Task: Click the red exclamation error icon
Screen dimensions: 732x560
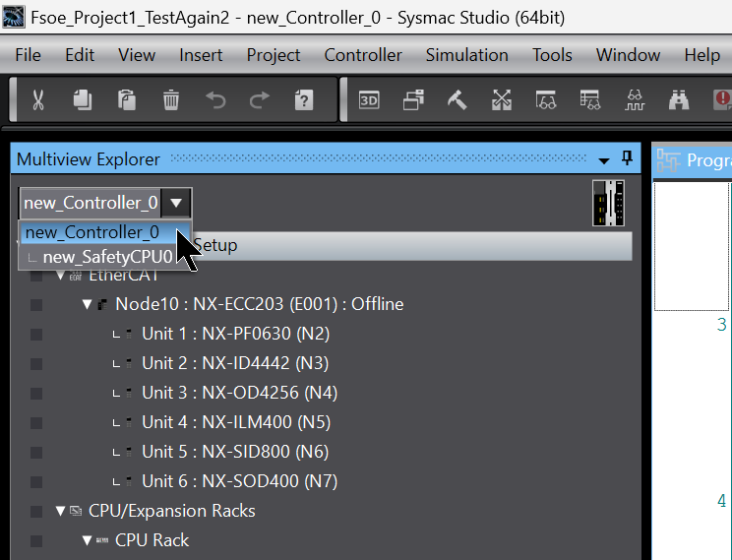Action: click(x=723, y=100)
